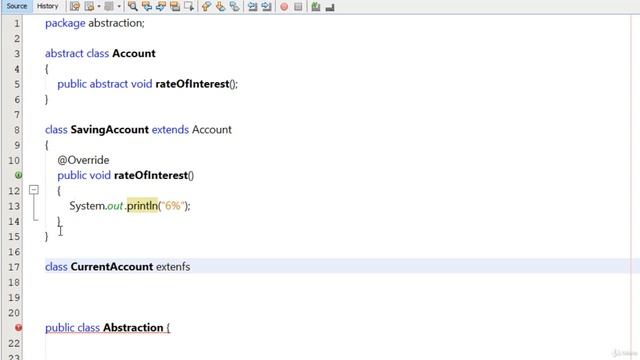Click 'package abstraction;' on line 1
Image resolution: width=640 pixels, height=360 pixels.
[95, 23]
